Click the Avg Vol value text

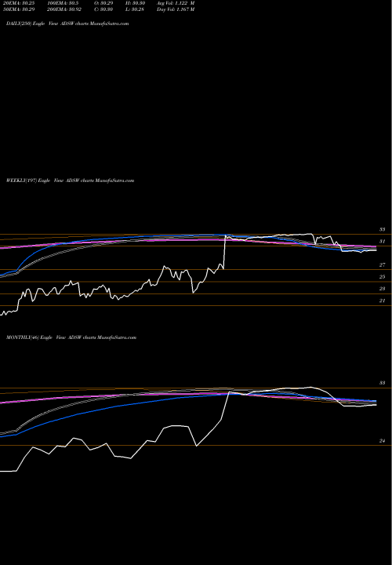pos(176,3)
